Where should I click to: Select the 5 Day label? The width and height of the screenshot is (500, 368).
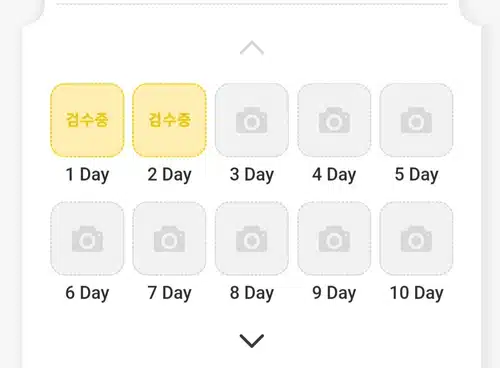coord(416,175)
